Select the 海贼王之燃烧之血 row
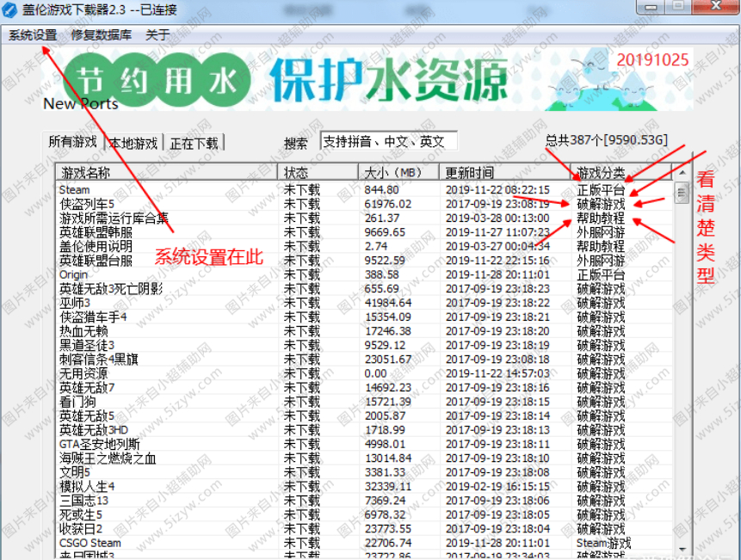This screenshot has height=560, width=741. click(364, 458)
